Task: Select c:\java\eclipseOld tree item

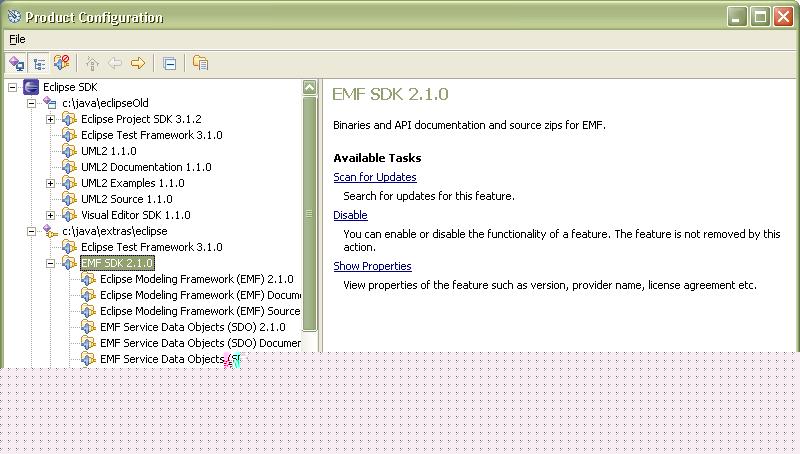Action: click(x=105, y=103)
